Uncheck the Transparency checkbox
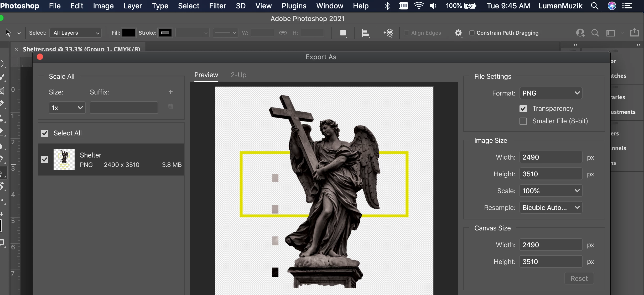Viewport: 644px width, 295px height. 523,108
